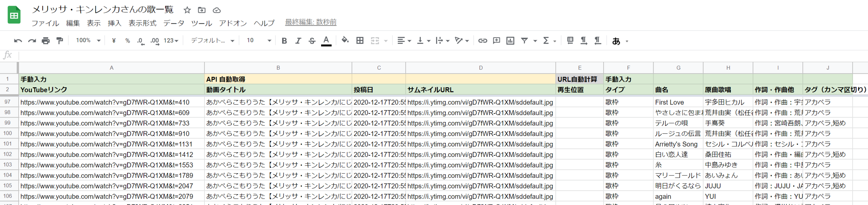Click the Redo icon in the toolbar
Image resolution: width=868 pixels, height=205 pixels.
32,41
